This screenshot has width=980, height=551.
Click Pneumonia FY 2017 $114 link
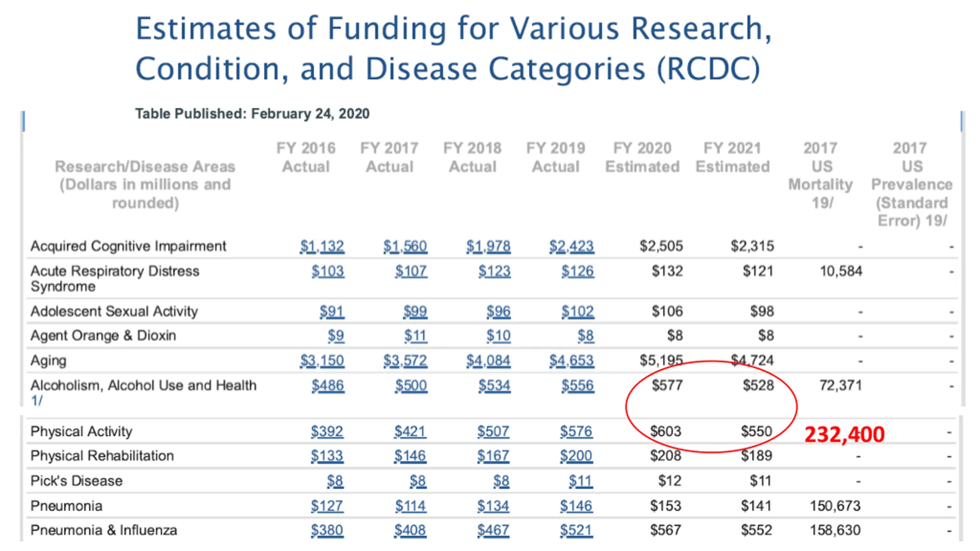coord(410,506)
